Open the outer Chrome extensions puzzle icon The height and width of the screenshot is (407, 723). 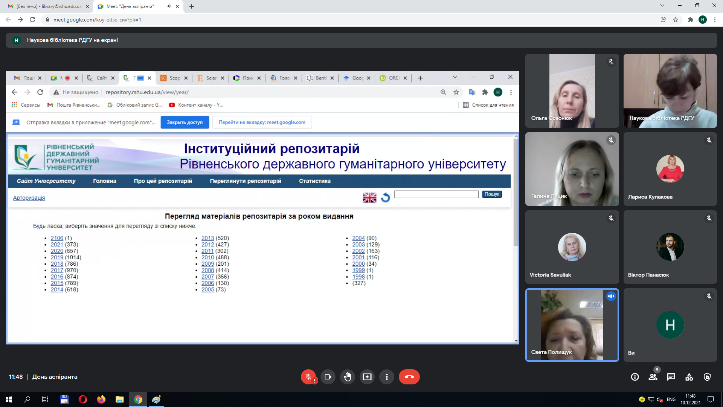[x=690, y=20]
